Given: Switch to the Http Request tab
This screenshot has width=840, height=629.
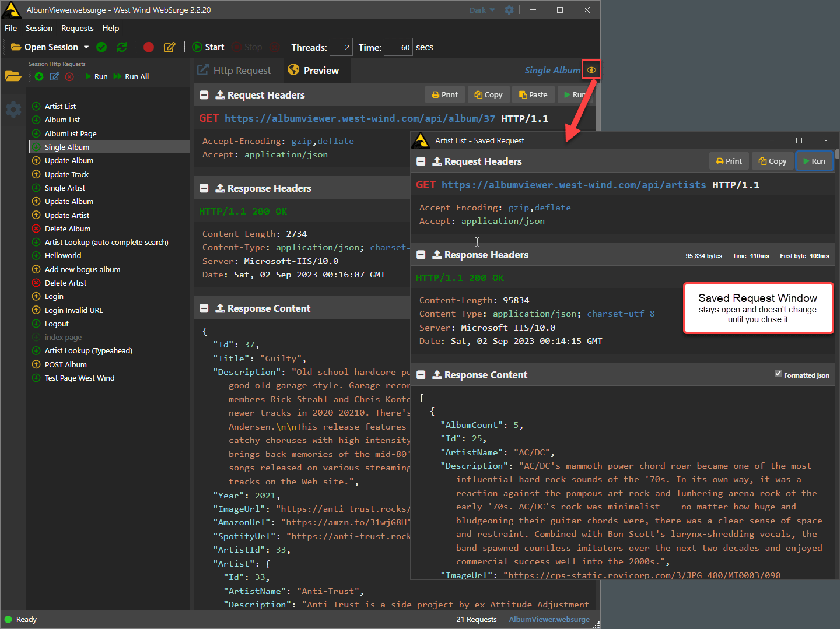Looking at the screenshot, I should coord(235,71).
